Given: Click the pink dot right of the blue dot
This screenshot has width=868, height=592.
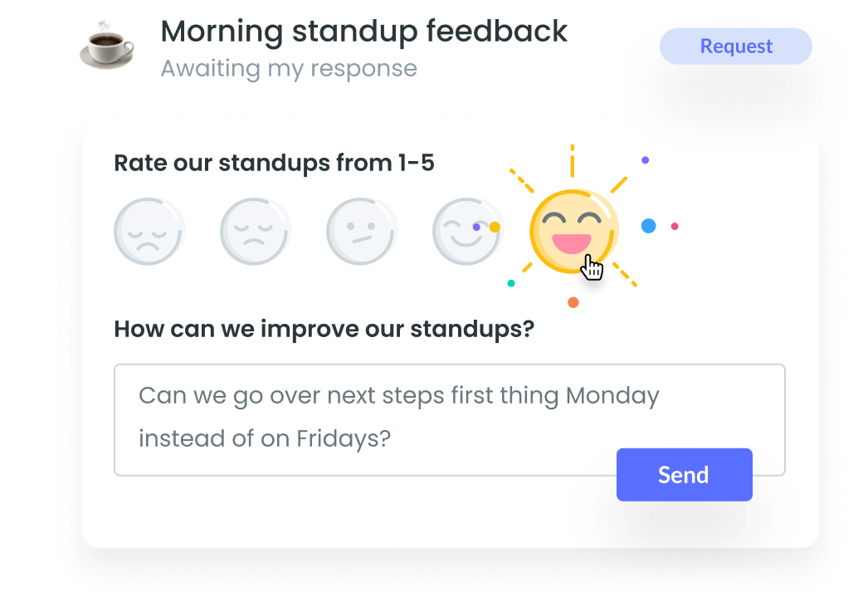Looking at the screenshot, I should [675, 226].
